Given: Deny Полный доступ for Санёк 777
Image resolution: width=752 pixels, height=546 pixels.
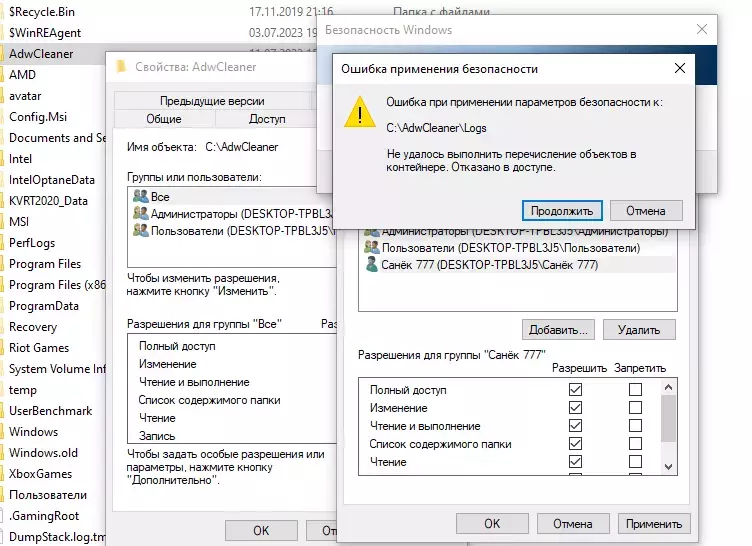Looking at the screenshot, I should point(635,390).
